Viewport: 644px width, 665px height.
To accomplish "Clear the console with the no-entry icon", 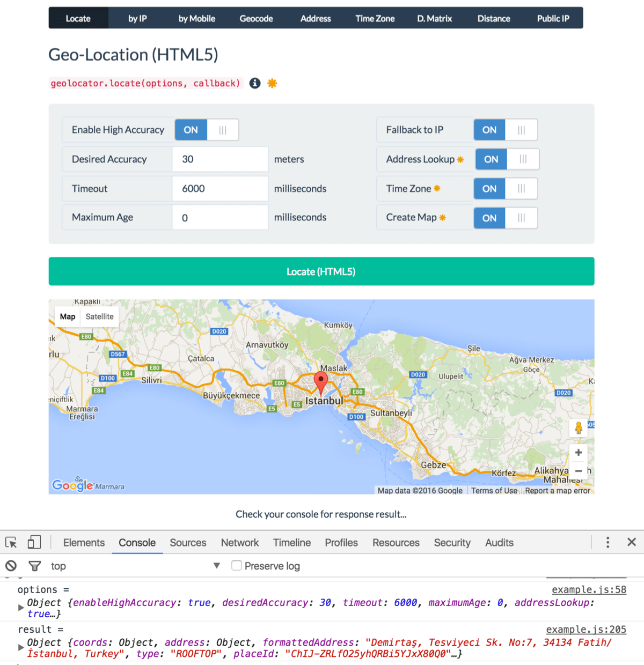I will (x=11, y=565).
